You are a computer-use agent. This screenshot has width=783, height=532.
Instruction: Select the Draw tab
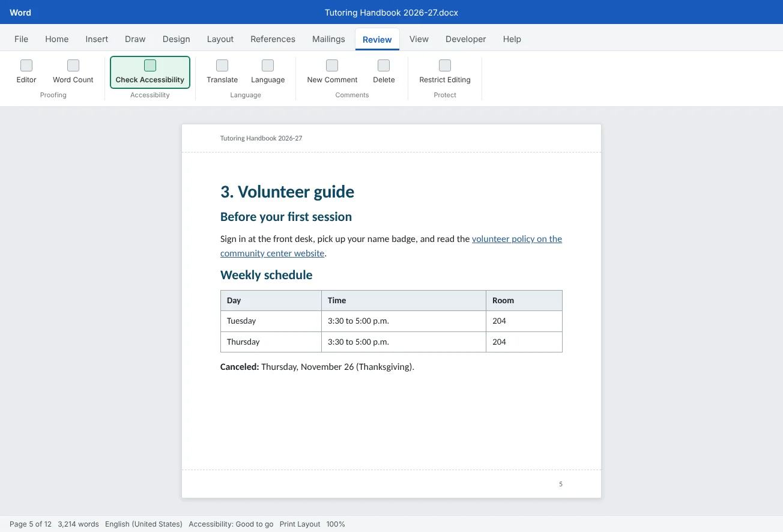coord(135,39)
